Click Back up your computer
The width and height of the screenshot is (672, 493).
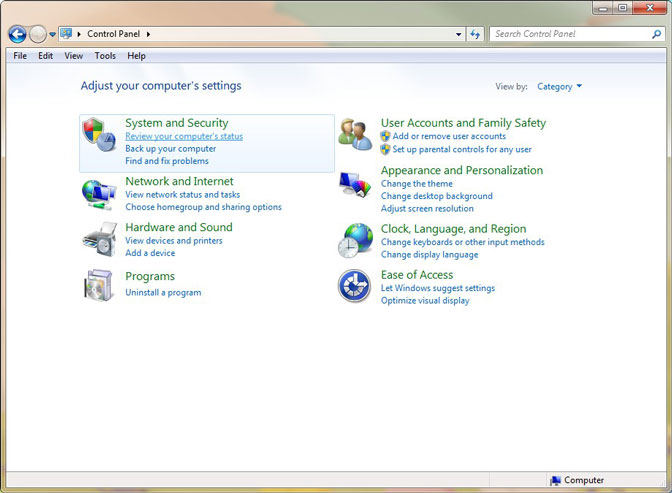click(171, 149)
